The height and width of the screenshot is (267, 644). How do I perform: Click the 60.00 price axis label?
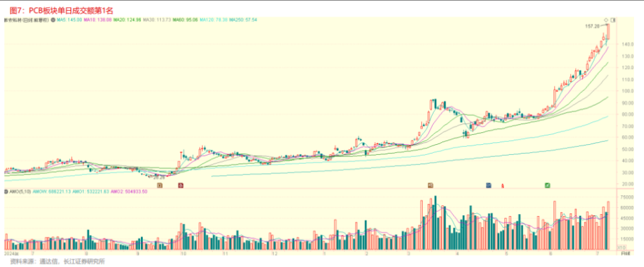point(629,138)
